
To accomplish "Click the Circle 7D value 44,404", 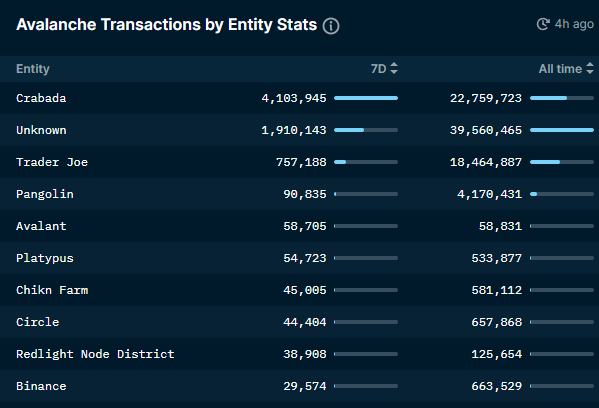I will [305, 322].
